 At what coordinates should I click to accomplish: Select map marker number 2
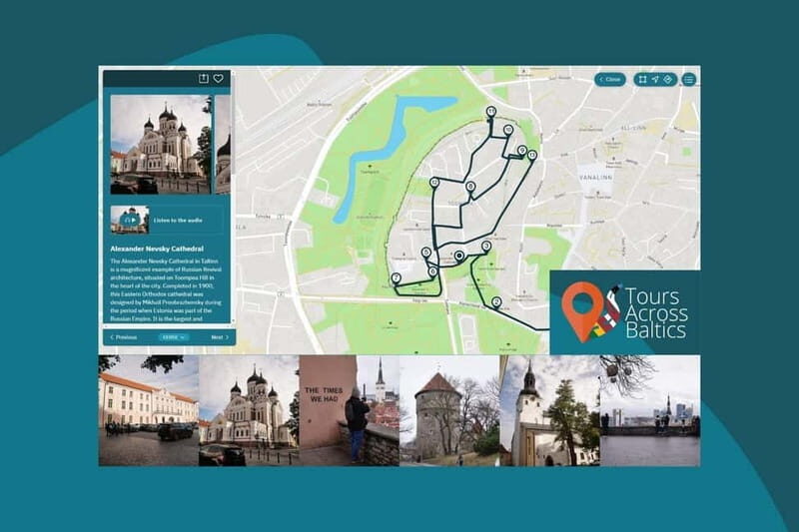(496, 300)
